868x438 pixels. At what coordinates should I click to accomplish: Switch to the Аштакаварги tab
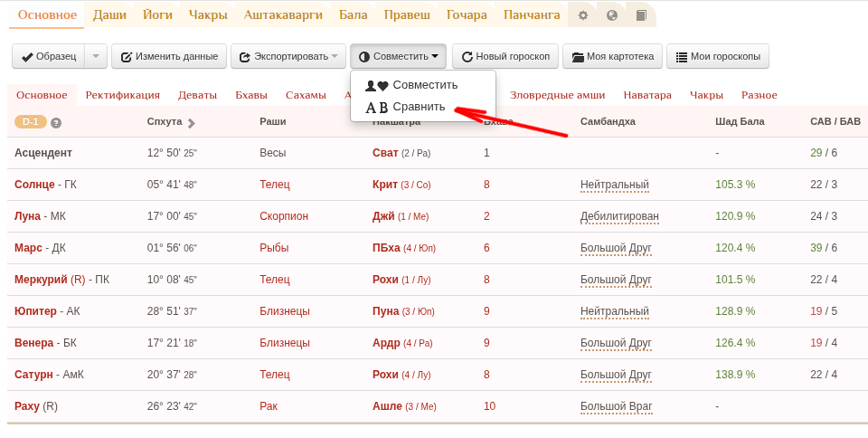[x=283, y=15]
